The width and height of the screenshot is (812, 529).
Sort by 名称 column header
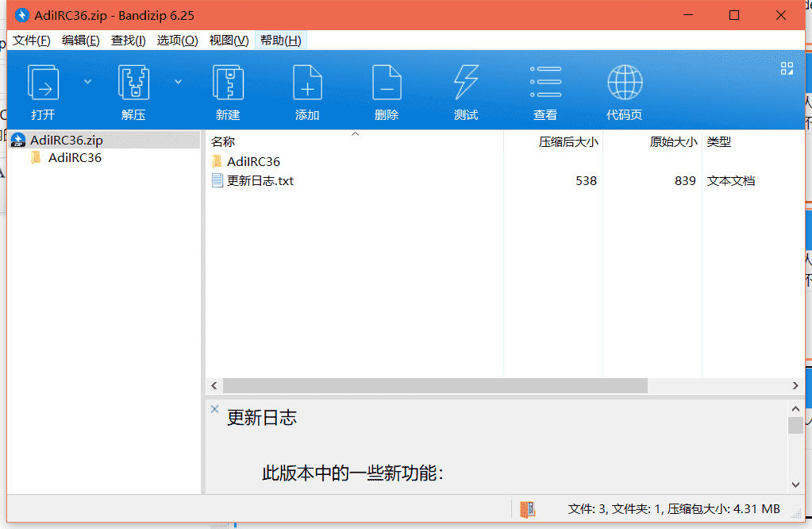point(355,141)
